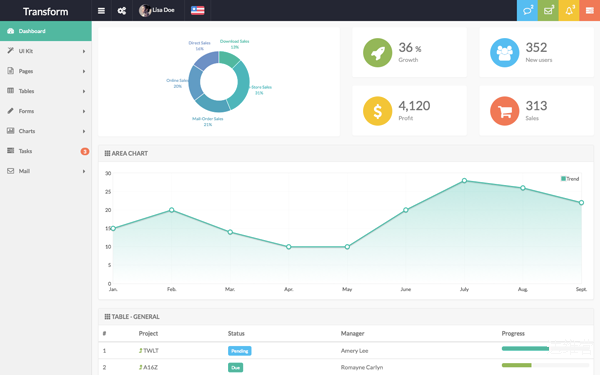600x375 pixels.
Task: Click the Dashboard gauge icon in sidebar
Action: [11, 31]
